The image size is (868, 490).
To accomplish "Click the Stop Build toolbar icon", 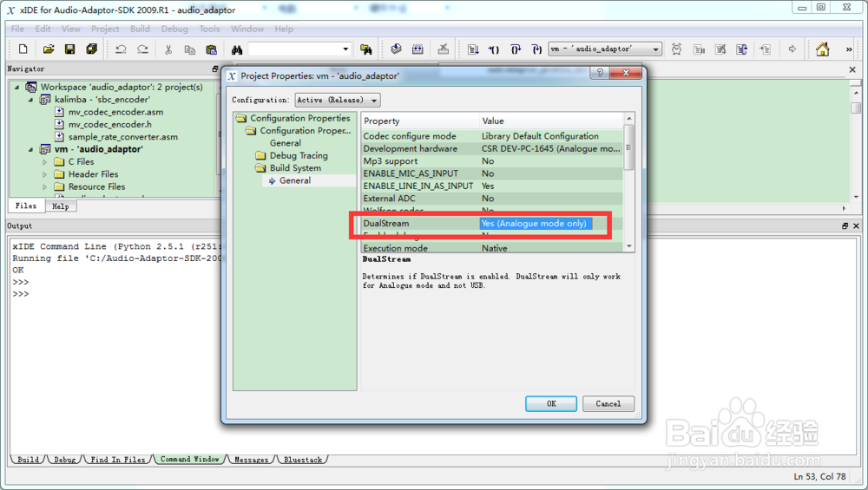I will click(443, 49).
